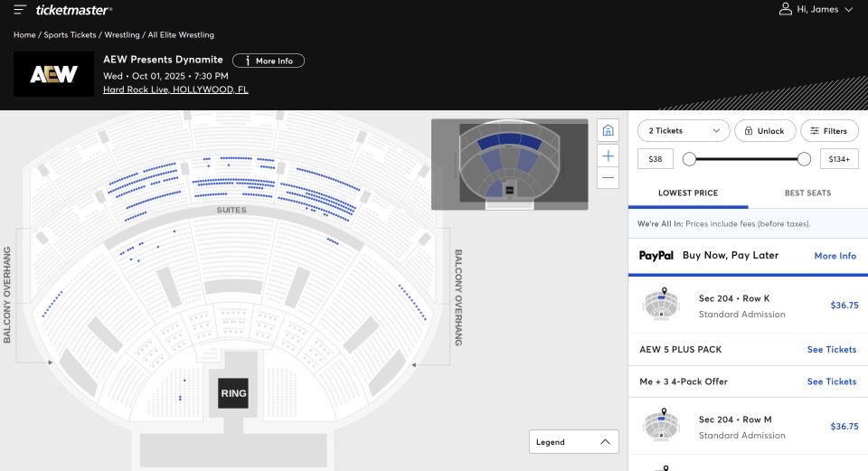Zoom in on the seat map
Viewport: 868px width, 471px height.
click(x=609, y=155)
